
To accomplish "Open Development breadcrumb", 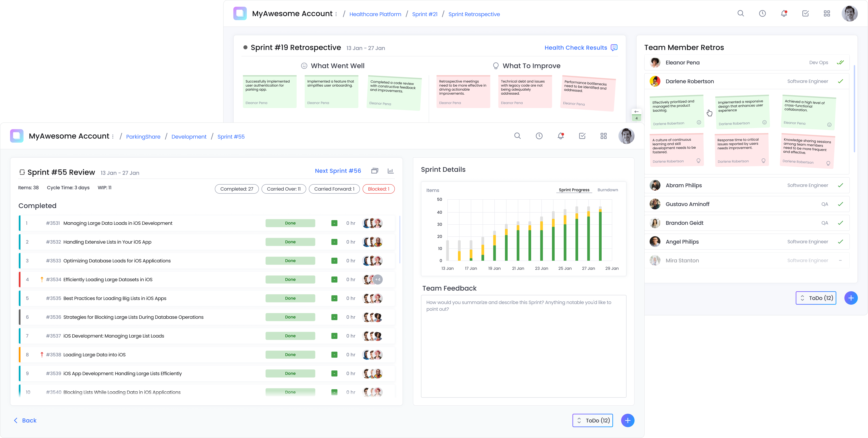I will [189, 136].
